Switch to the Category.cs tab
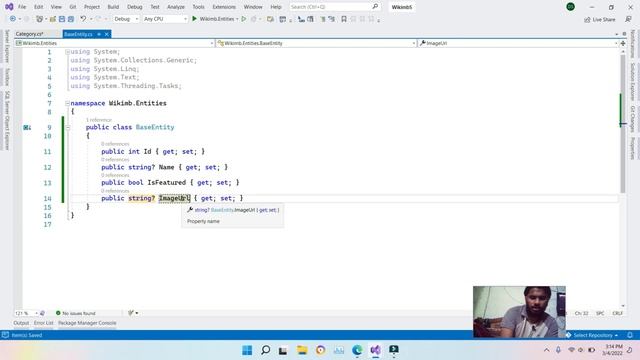This screenshot has height=360, width=640. [x=29, y=34]
